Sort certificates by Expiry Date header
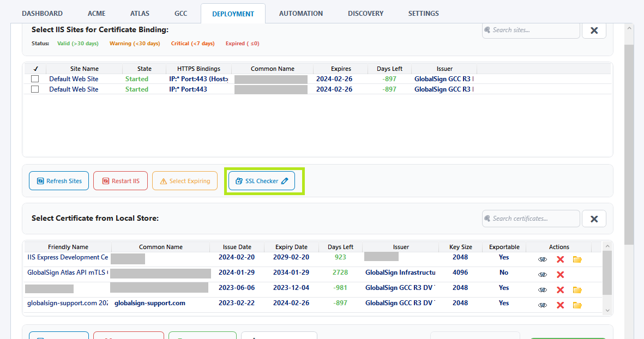644x339 pixels. pos(291,247)
